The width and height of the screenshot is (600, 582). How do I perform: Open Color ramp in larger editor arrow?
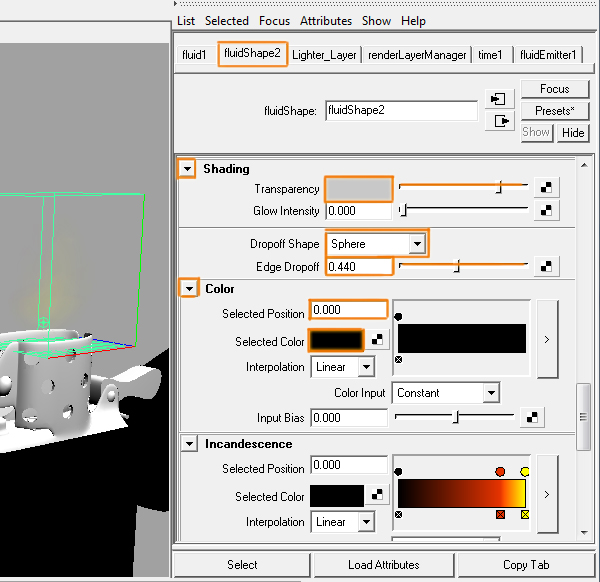pyautogui.click(x=547, y=339)
